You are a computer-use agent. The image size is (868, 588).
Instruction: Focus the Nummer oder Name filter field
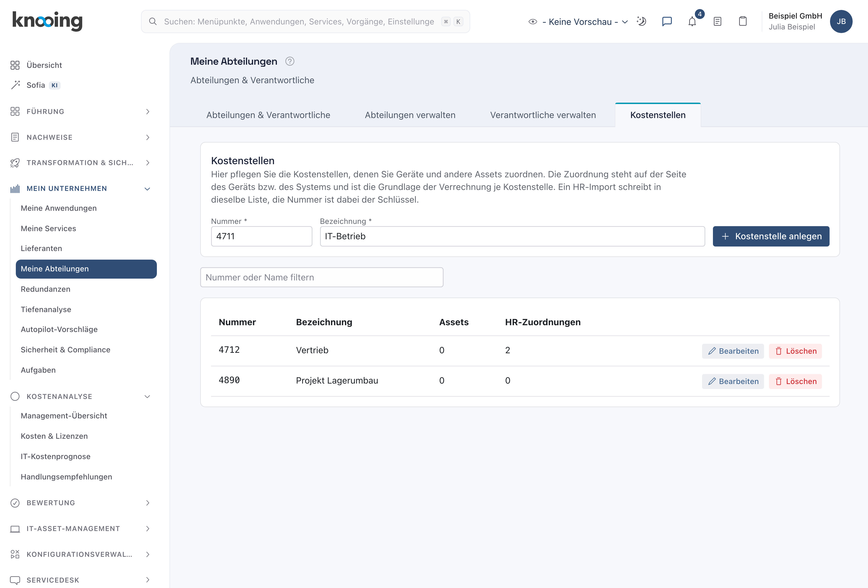pos(322,277)
